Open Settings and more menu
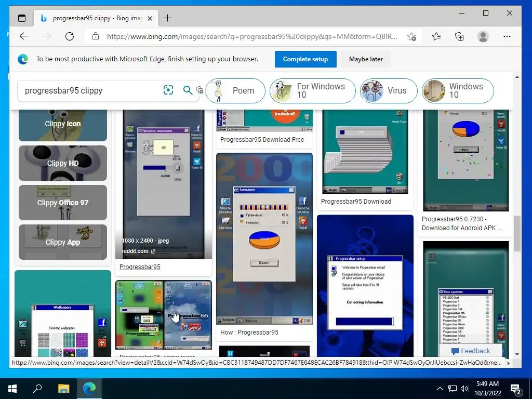Screen dimensions: 532x399 click(507, 36)
